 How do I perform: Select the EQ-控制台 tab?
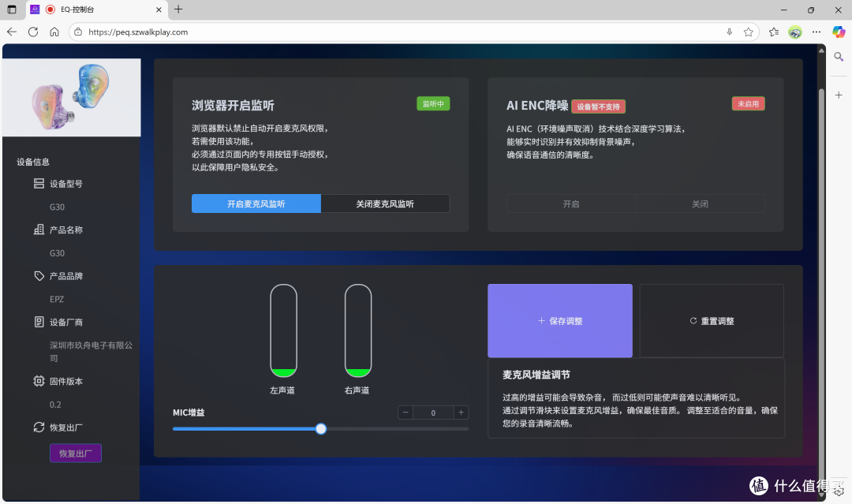coord(96,9)
